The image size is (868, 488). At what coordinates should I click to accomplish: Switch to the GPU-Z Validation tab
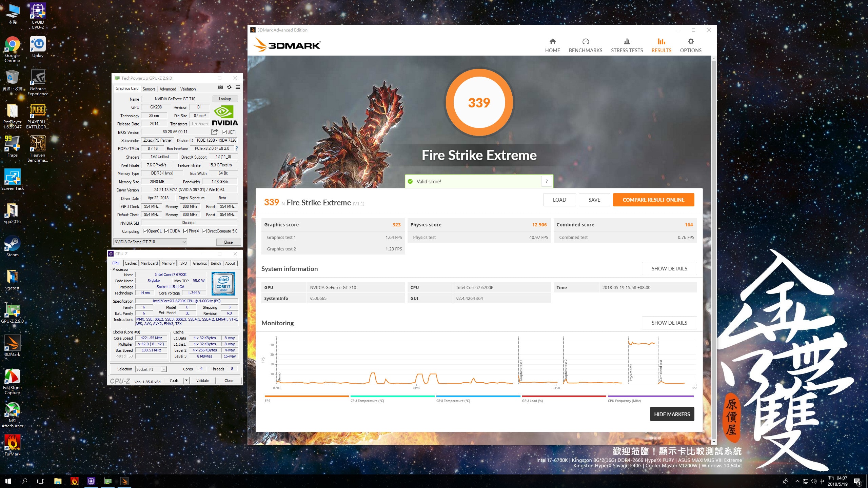[188, 89]
